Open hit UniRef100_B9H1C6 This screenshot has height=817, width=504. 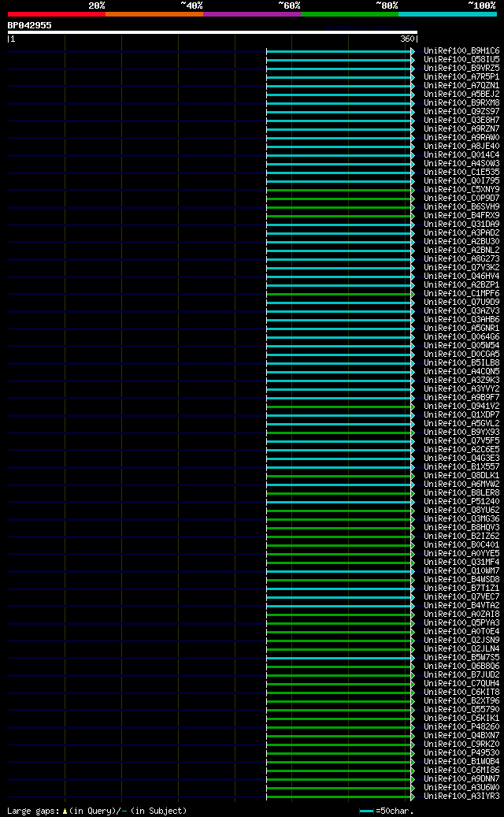pos(461,51)
